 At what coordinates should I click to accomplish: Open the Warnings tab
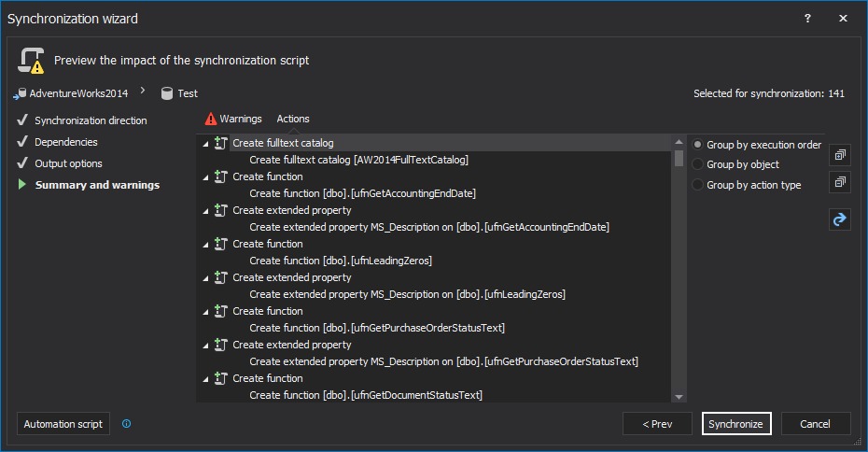pos(233,119)
